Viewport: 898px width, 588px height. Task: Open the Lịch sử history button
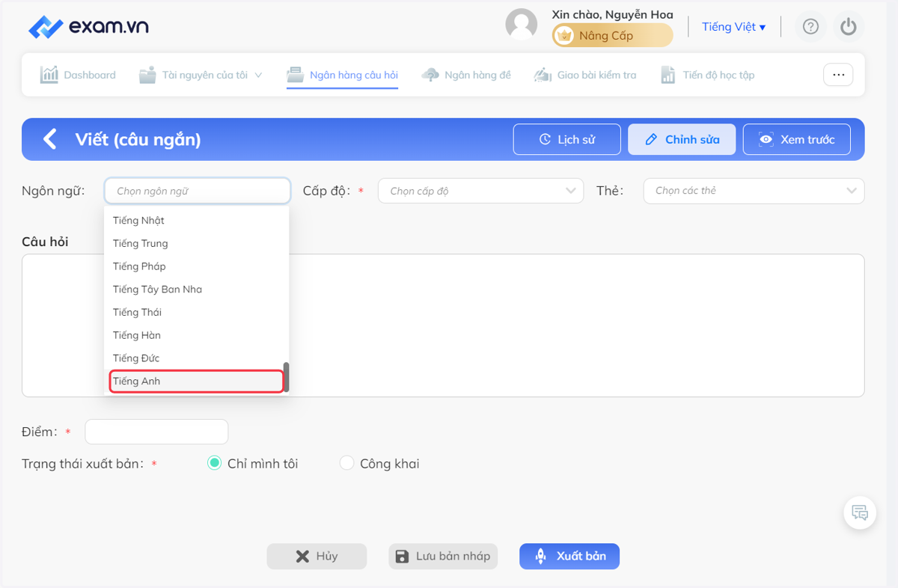566,139
